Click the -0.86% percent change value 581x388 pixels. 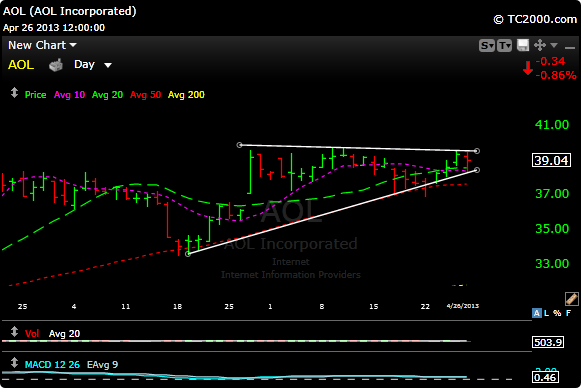(556, 75)
